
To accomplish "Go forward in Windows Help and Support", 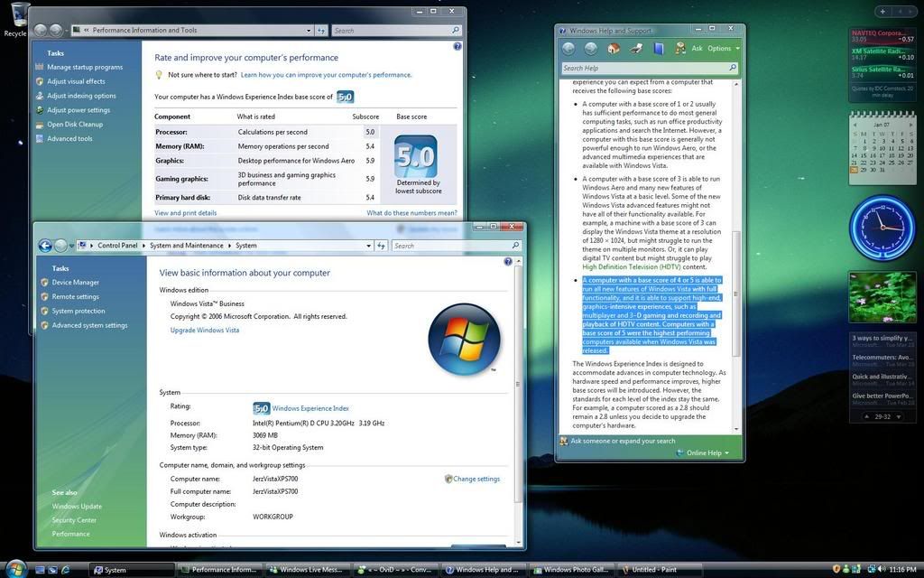I will pyautogui.click(x=590, y=49).
